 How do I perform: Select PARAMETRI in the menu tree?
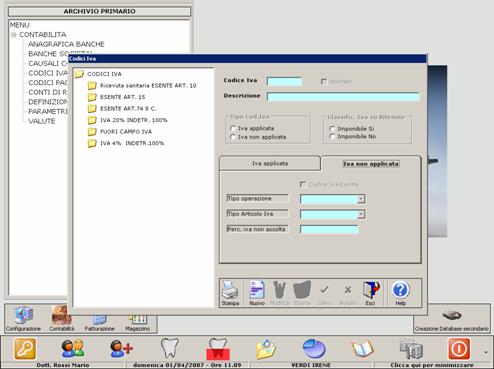[48, 112]
